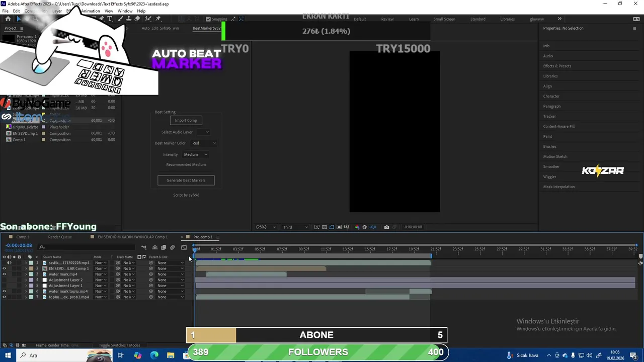
Task: Open the Graph Editor from the timeline
Action: [184, 247]
